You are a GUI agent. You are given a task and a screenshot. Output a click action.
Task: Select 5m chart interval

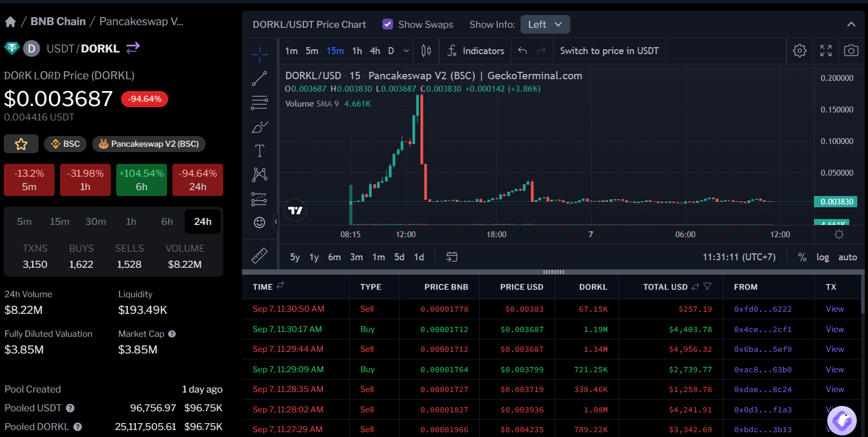(312, 51)
